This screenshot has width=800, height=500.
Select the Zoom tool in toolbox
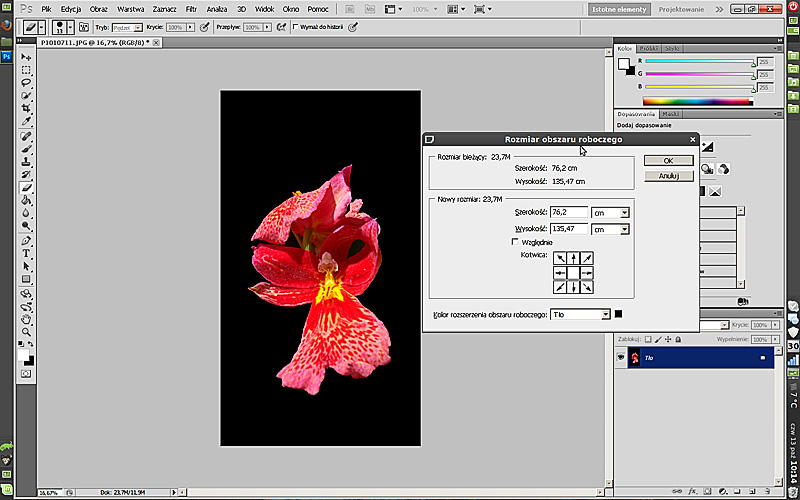click(x=27, y=332)
